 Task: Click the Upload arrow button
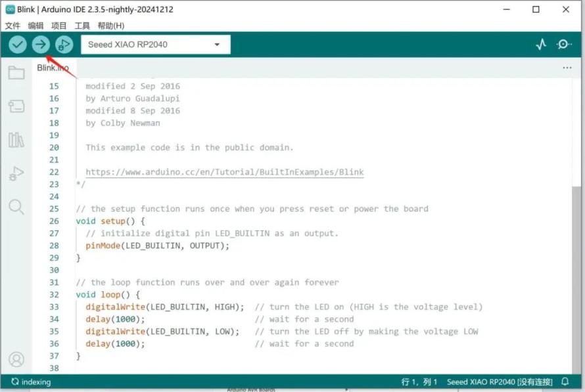pyautogui.click(x=41, y=45)
